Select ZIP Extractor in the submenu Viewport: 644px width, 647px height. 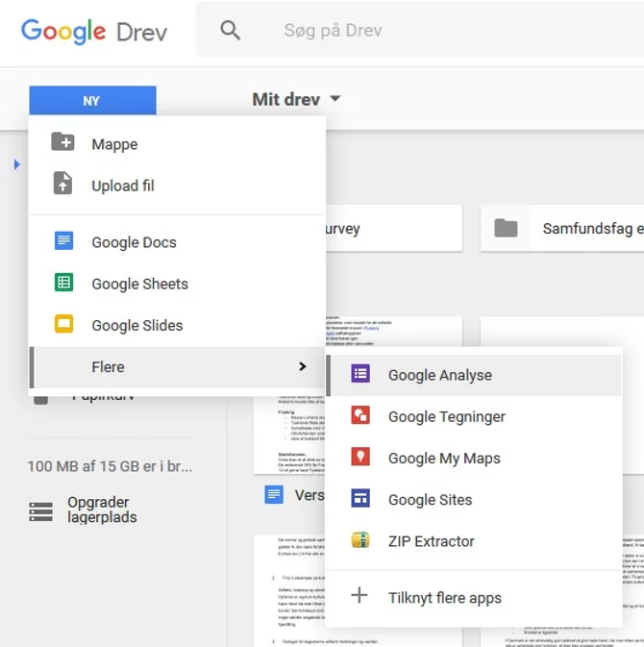point(474,541)
